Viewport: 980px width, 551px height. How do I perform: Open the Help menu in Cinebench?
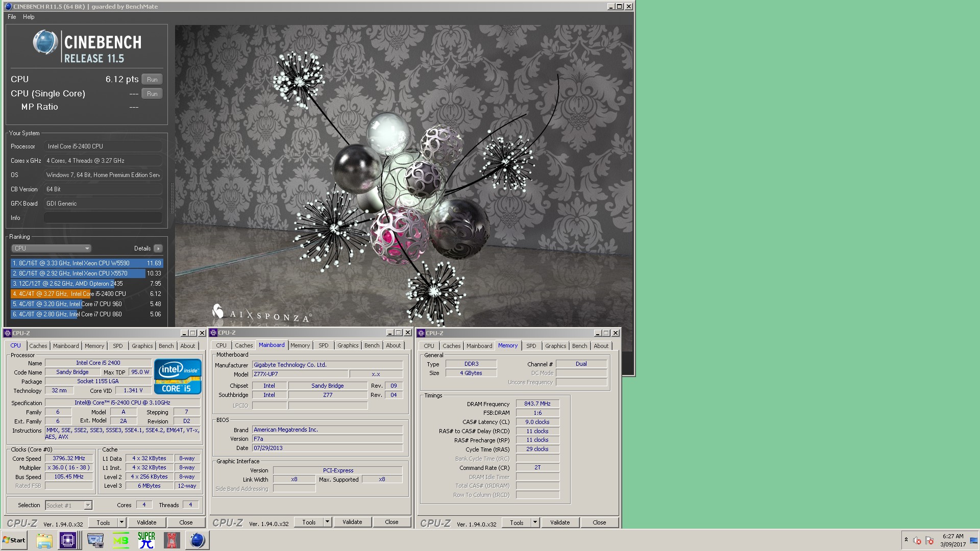point(29,17)
